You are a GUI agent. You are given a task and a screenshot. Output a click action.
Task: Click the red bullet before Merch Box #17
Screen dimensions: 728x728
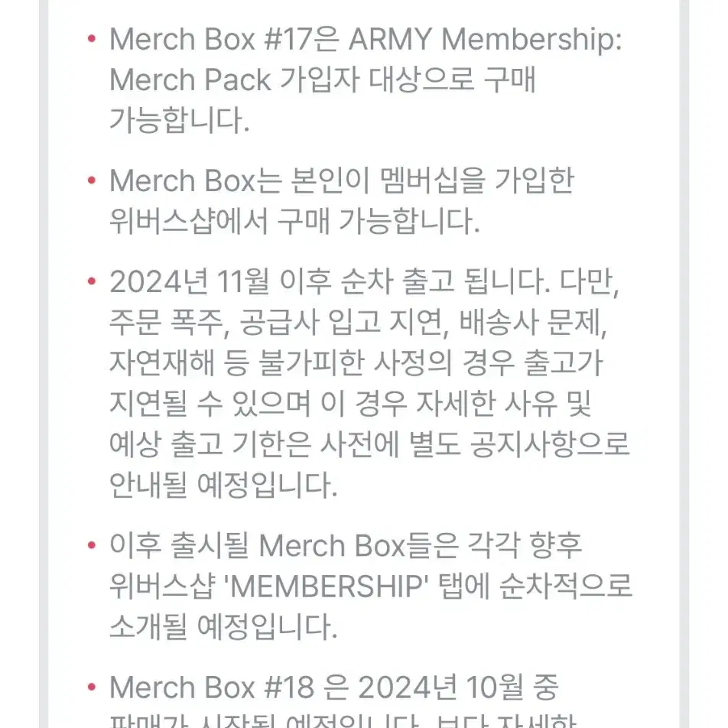pyautogui.click(x=92, y=38)
